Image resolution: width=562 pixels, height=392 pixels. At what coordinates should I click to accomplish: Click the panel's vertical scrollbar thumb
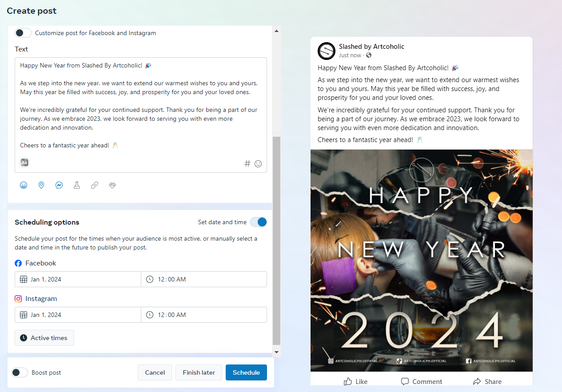tap(276, 241)
